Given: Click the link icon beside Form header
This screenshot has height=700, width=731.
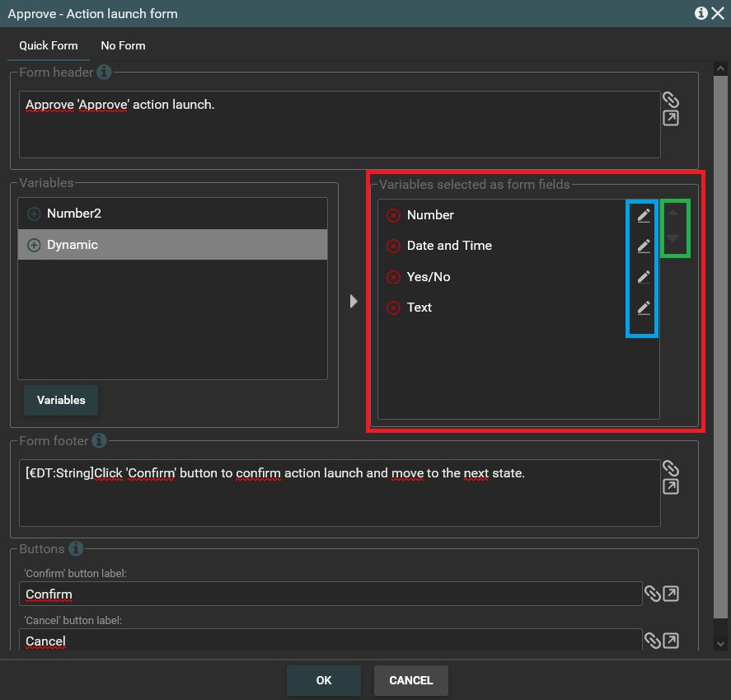Looking at the screenshot, I should coord(671,100).
